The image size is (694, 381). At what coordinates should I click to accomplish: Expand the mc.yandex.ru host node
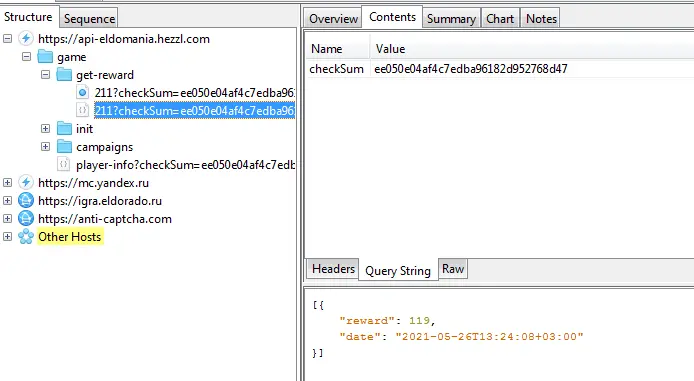tap(8, 182)
